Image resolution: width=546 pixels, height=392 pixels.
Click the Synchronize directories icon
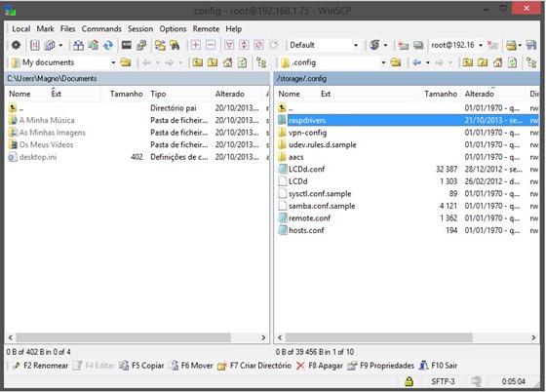click(108, 45)
